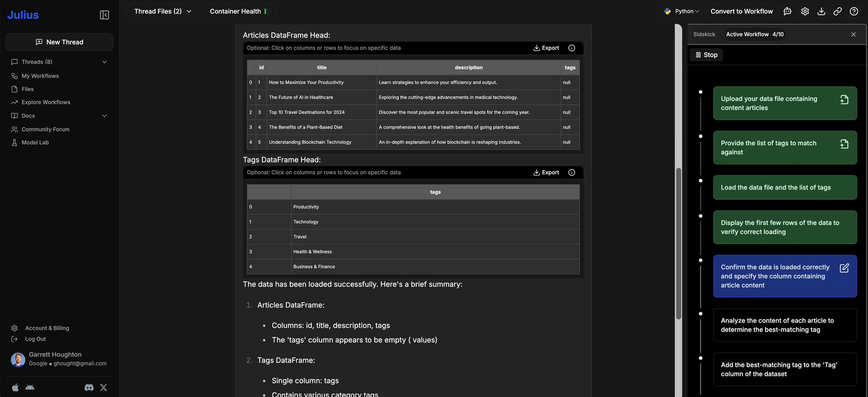Click Convert to Workflow button
The width and height of the screenshot is (868, 397).
(x=741, y=12)
